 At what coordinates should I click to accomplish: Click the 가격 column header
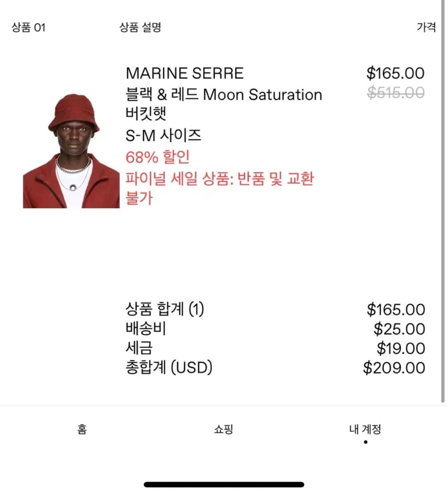[x=426, y=27]
